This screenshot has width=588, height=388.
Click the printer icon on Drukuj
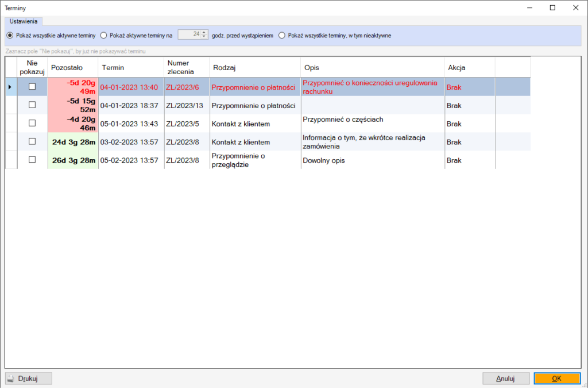(11, 378)
